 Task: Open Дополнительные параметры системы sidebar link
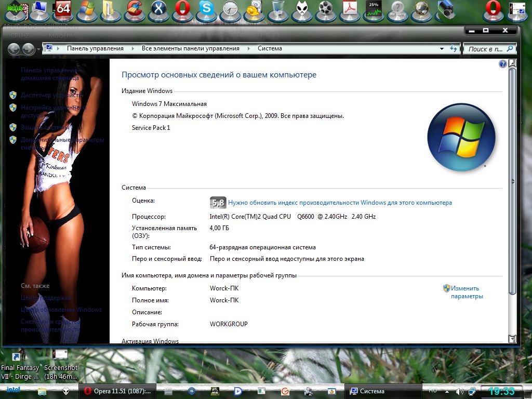(x=62, y=143)
